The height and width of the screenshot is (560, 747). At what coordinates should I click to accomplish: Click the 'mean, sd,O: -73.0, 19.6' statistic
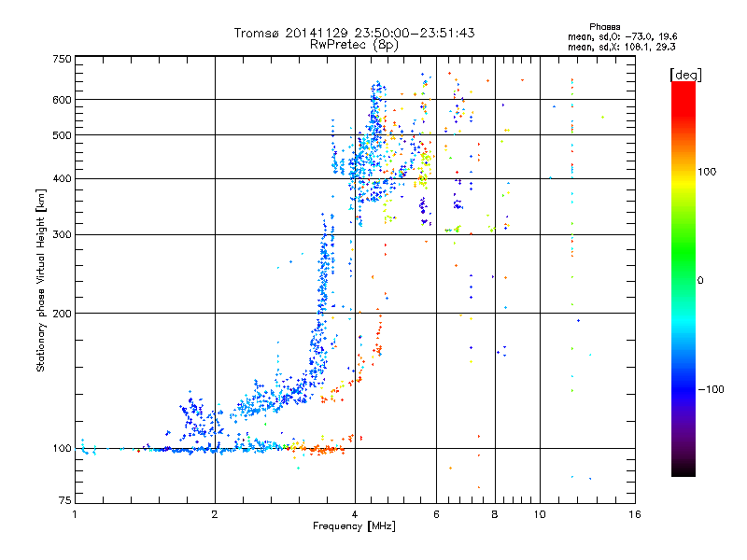point(622,36)
